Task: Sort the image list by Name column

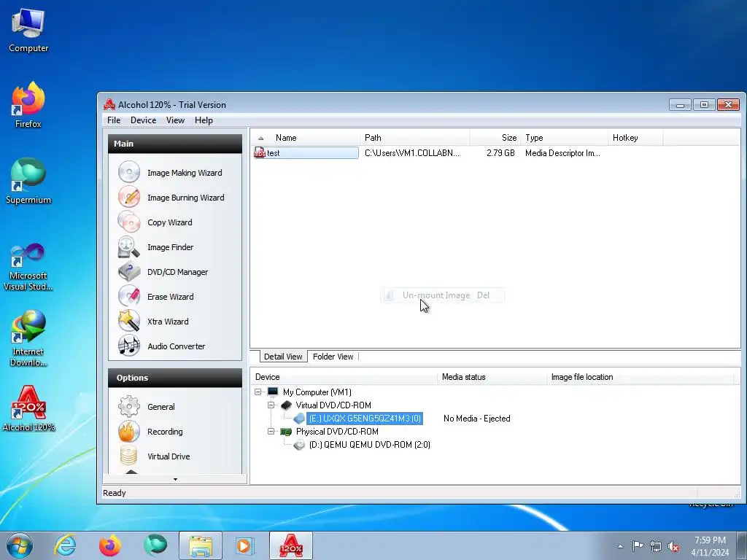Action: click(x=306, y=138)
